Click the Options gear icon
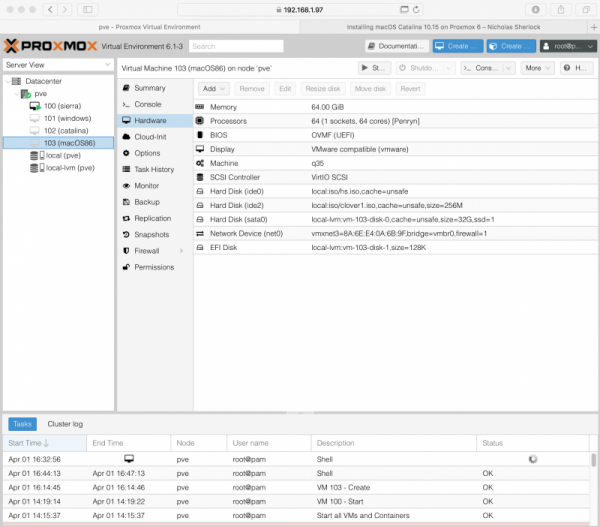The height and width of the screenshot is (527, 600). coord(126,153)
